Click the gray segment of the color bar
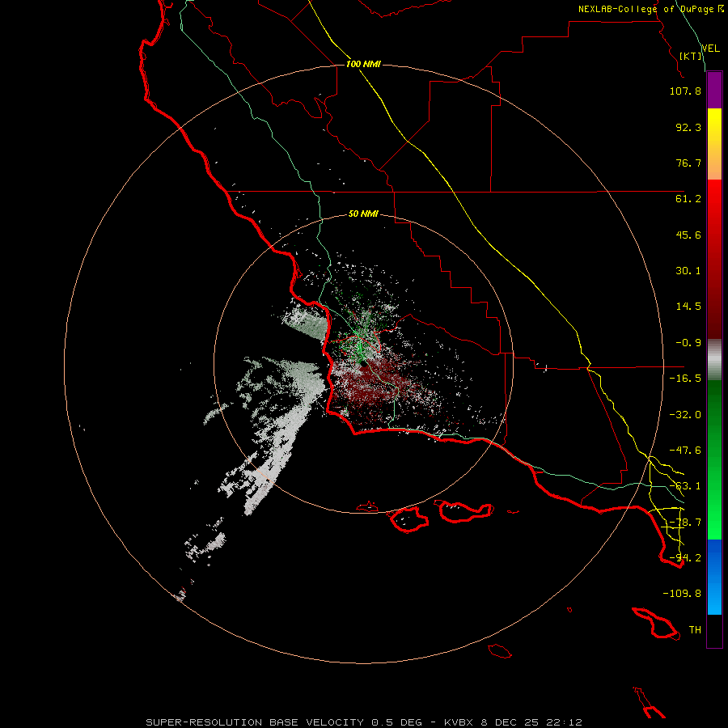Screen dimensions: 728x728 (x=714, y=360)
